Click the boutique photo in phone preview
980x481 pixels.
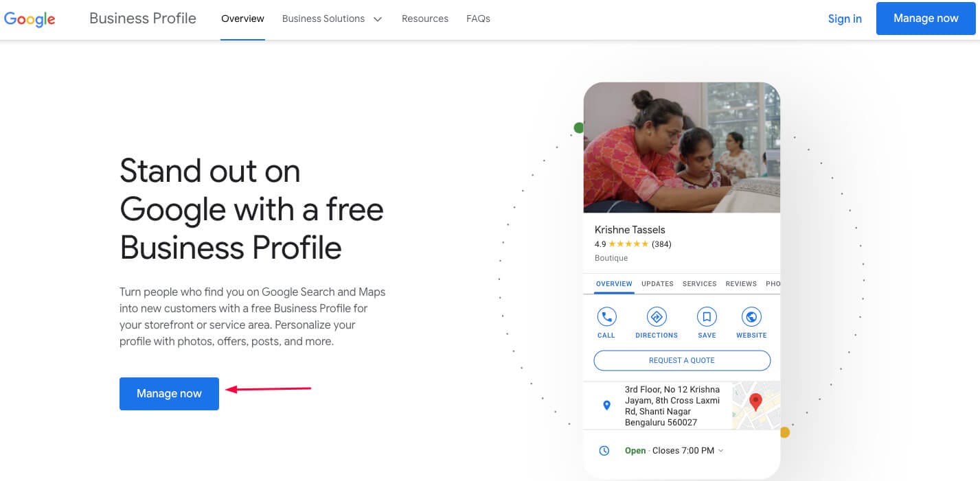(682, 148)
